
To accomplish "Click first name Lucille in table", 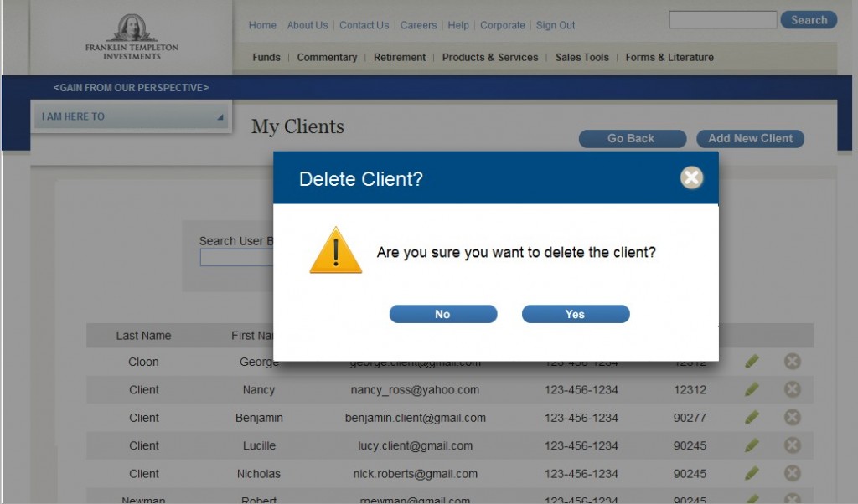I will point(260,445).
